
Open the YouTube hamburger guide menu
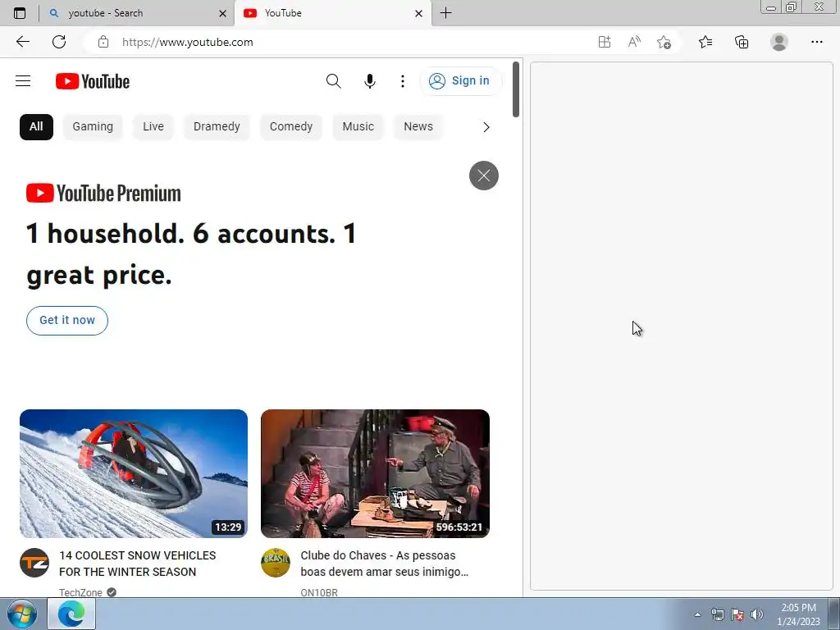pos(23,81)
